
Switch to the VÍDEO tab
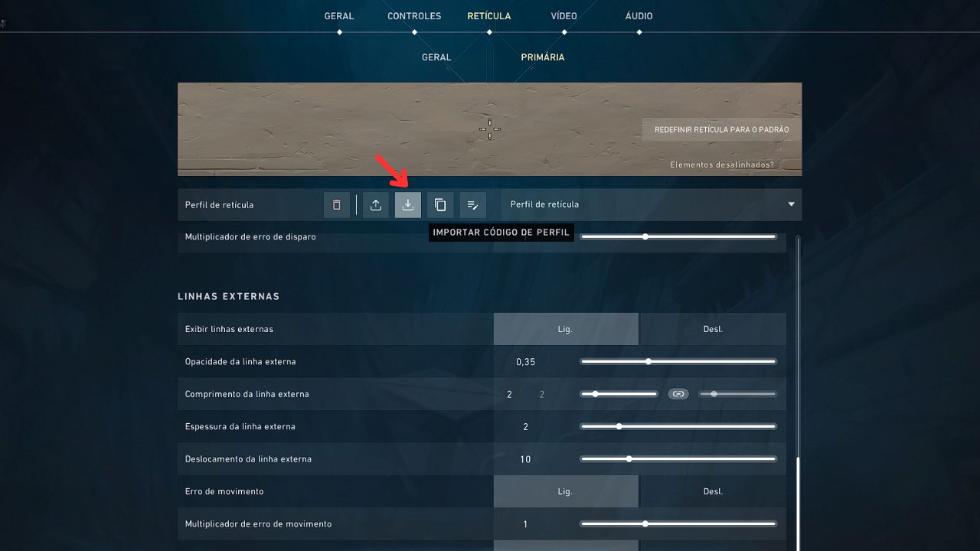[x=564, y=15]
